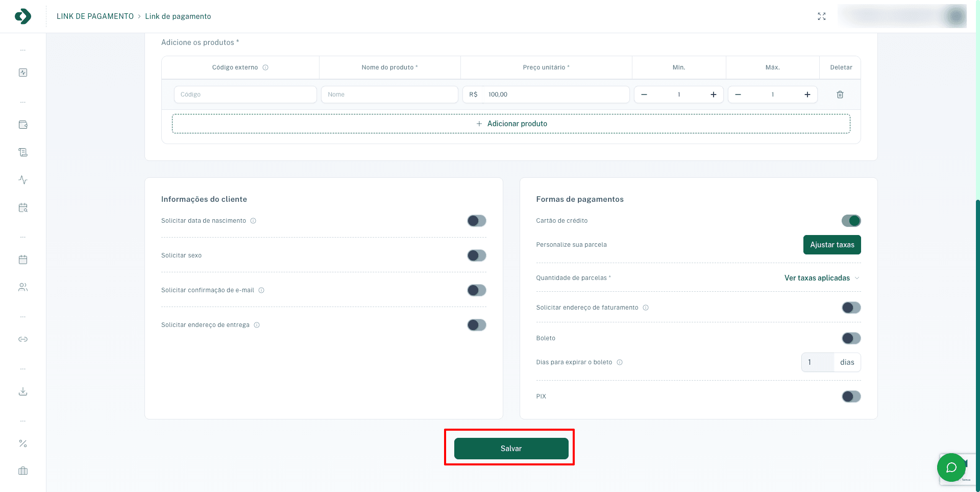Open the percent icon in the sidebar

click(23, 443)
